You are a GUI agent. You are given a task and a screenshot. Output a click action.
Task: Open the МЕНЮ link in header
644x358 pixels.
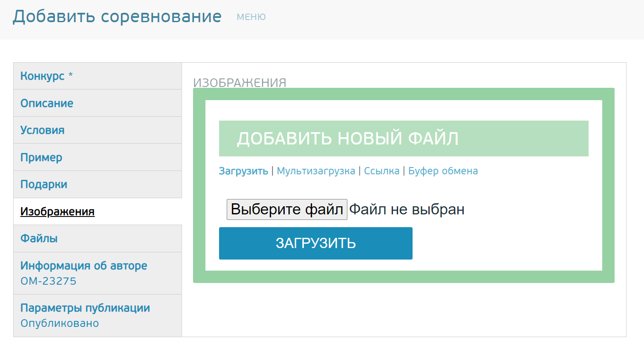(x=251, y=17)
